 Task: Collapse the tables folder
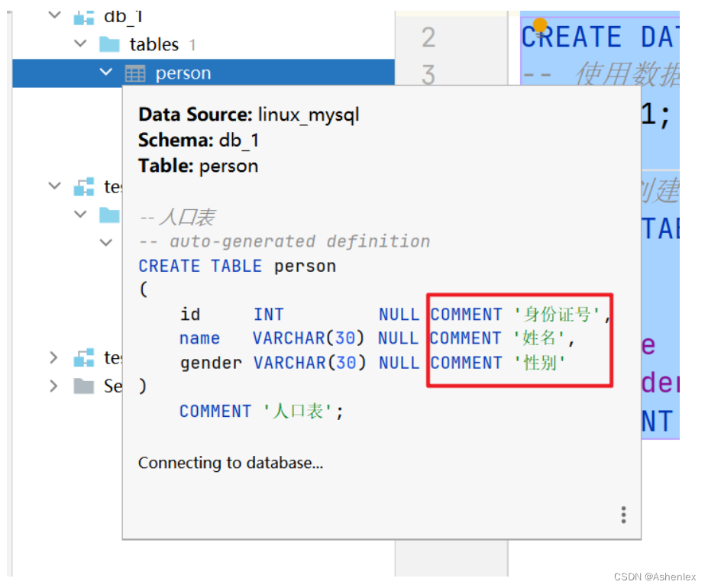tap(80, 44)
